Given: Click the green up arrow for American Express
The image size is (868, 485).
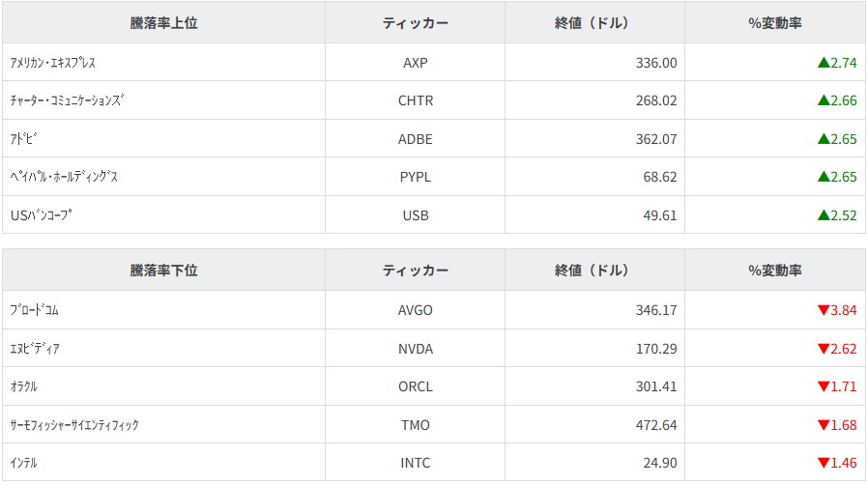Looking at the screenshot, I should click(x=823, y=63).
